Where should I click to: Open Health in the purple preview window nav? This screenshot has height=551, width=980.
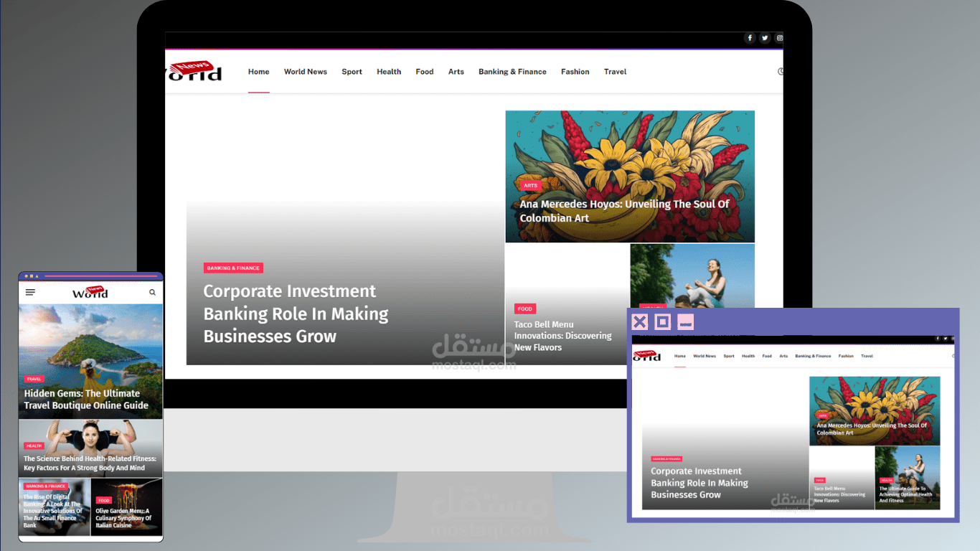tap(748, 356)
